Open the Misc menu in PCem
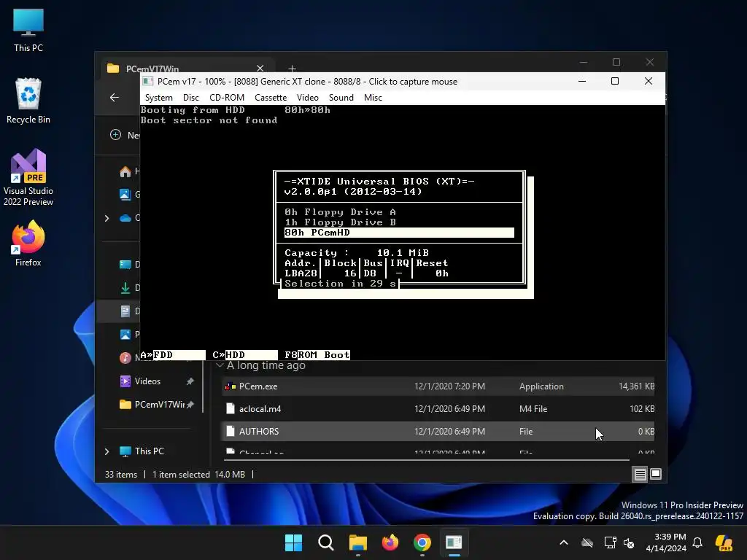747x560 pixels. coord(373,98)
